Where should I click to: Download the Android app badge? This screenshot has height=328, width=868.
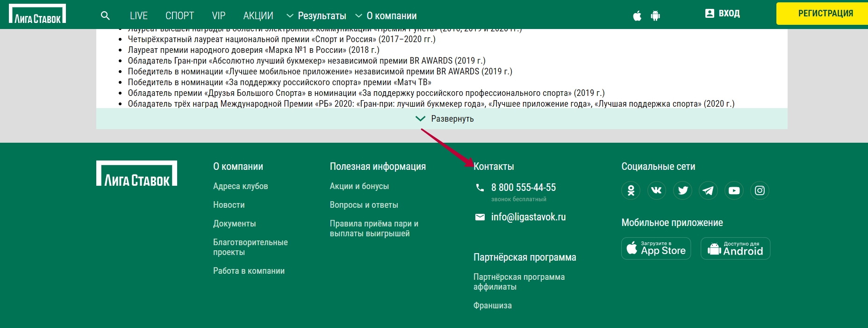tap(735, 248)
